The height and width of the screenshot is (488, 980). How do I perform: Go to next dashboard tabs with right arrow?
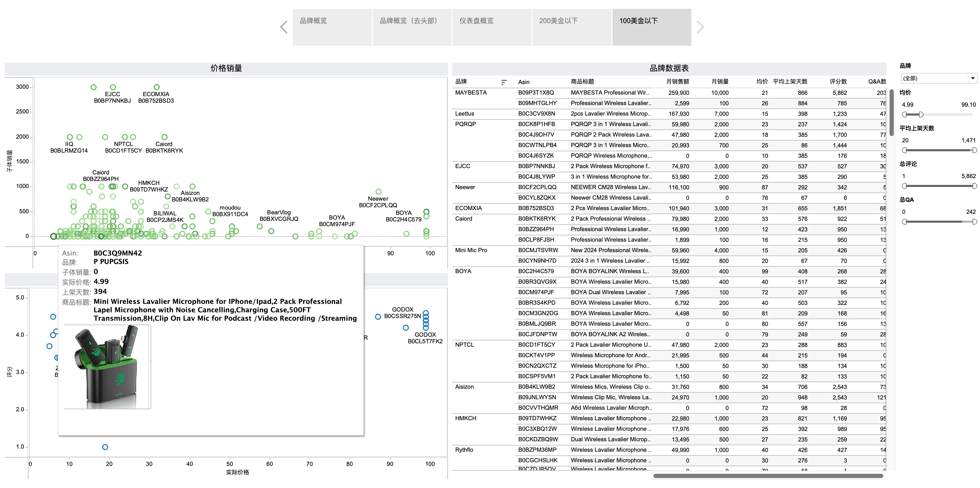click(x=700, y=27)
